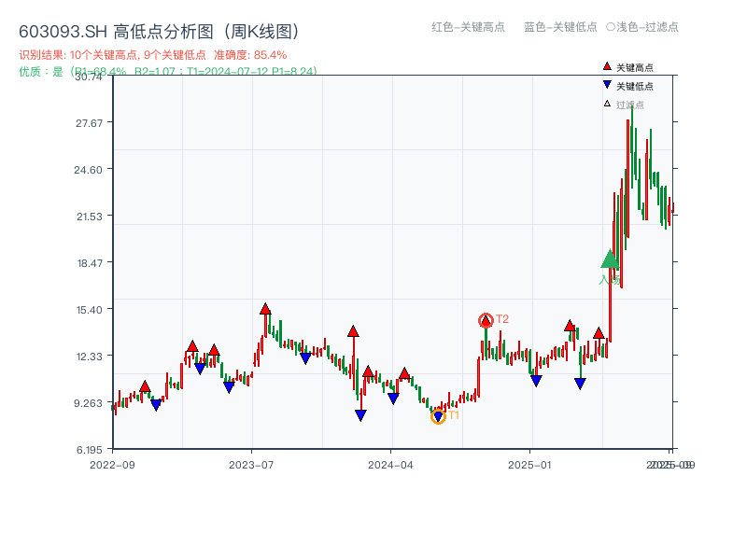Click the circled T2 marker on the chart
Screen dimensions: 747x560
click(x=486, y=321)
